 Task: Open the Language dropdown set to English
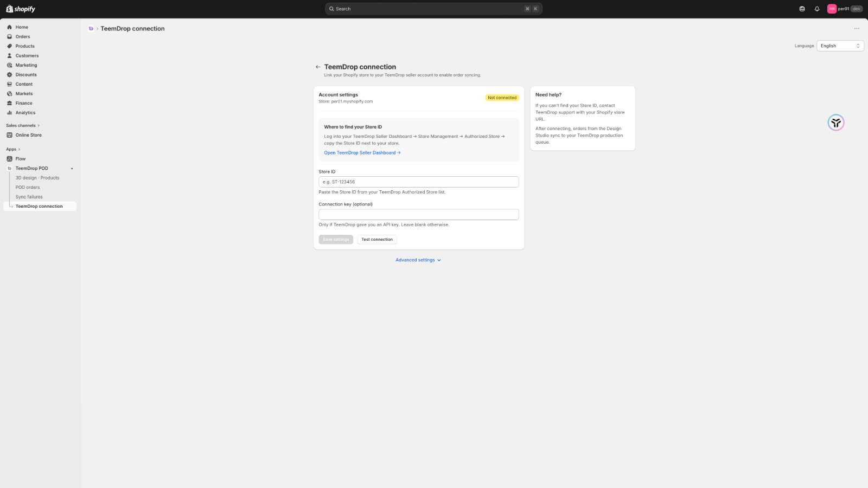click(x=840, y=46)
